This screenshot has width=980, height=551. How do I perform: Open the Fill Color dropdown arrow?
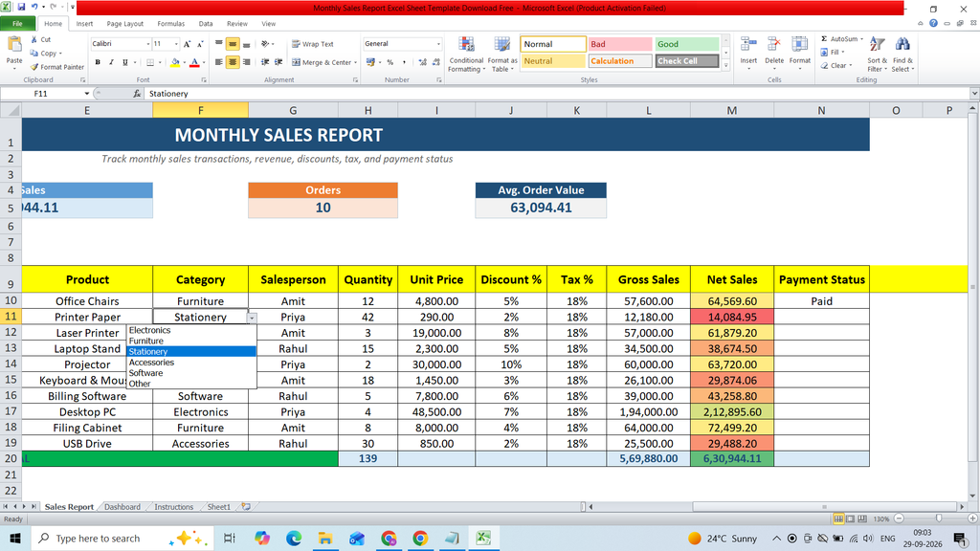(x=184, y=62)
